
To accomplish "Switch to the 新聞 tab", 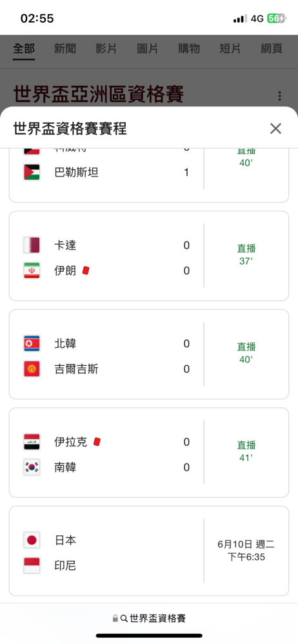I will 65,48.
